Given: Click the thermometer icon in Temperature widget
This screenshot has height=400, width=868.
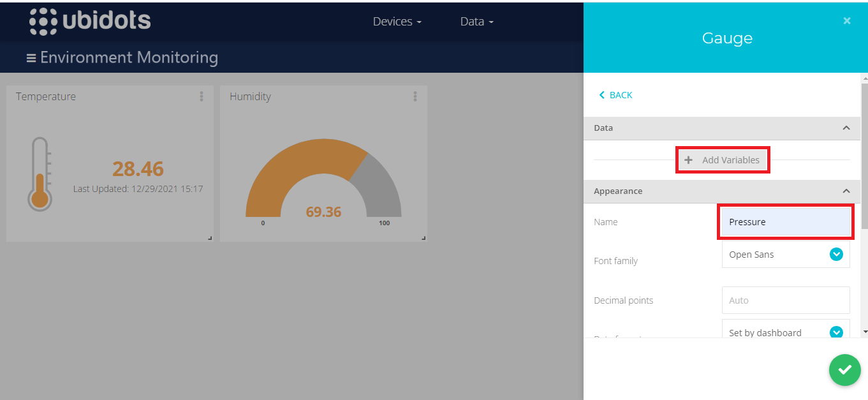Looking at the screenshot, I should 40,174.
